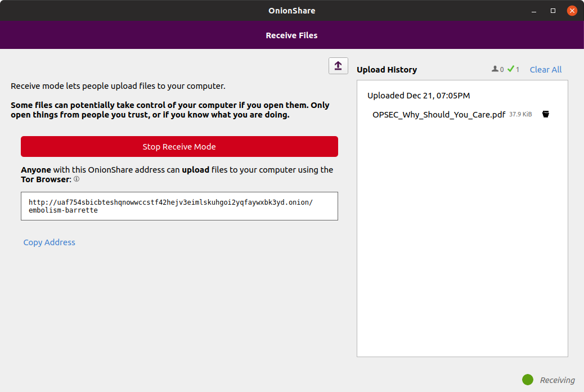
Task: Clear All upload history entries
Action: (x=545, y=69)
